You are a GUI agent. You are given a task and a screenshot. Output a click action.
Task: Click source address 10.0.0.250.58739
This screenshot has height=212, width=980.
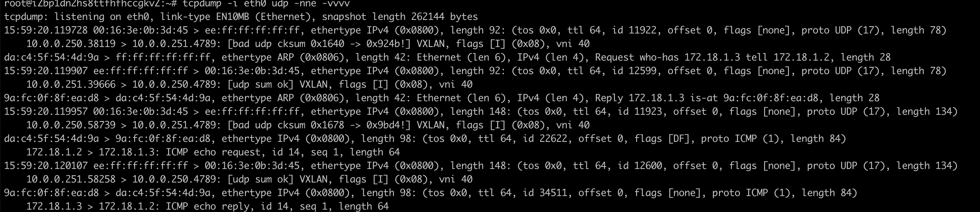[x=71, y=125]
